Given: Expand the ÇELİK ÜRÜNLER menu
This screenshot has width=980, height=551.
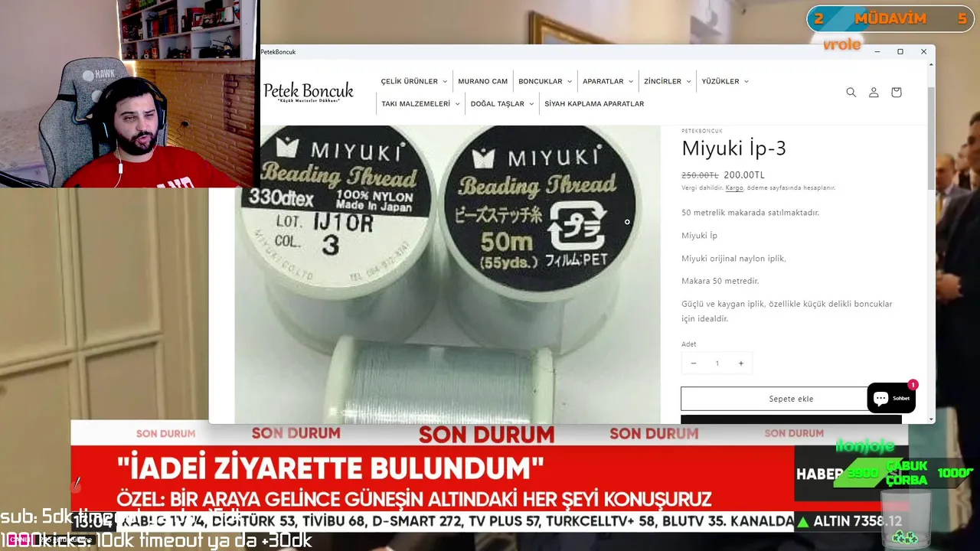Looking at the screenshot, I should [x=413, y=81].
